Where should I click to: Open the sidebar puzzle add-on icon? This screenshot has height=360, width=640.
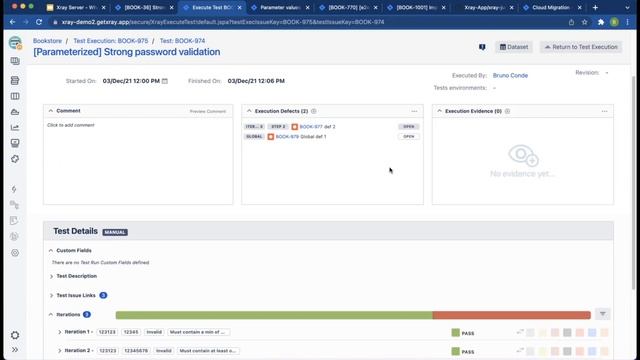[x=15, y=159]
